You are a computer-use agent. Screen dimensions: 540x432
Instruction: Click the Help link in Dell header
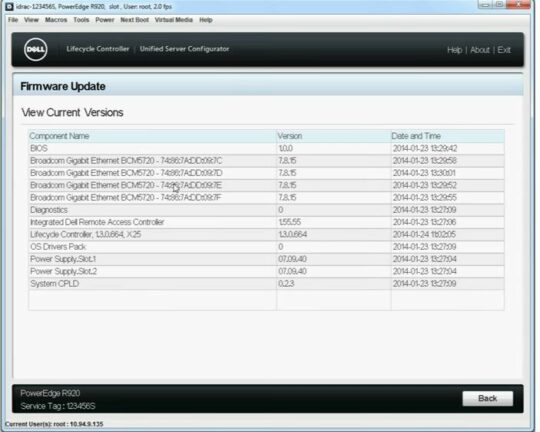pos(455,50)
